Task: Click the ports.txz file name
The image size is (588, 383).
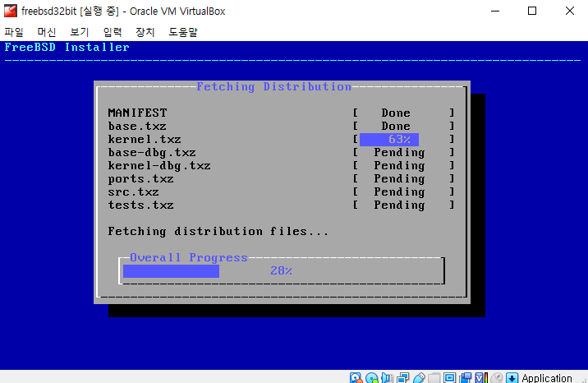Action: pos(140,179)
